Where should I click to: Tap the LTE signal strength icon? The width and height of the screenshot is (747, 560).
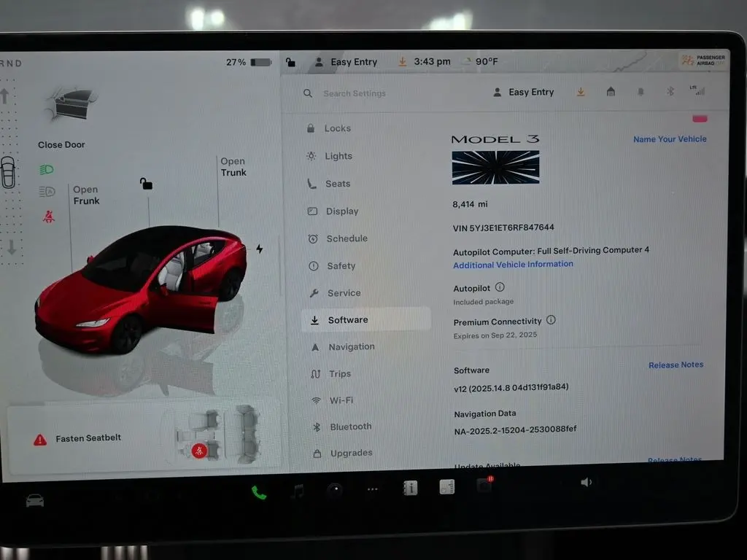point(697,90)
